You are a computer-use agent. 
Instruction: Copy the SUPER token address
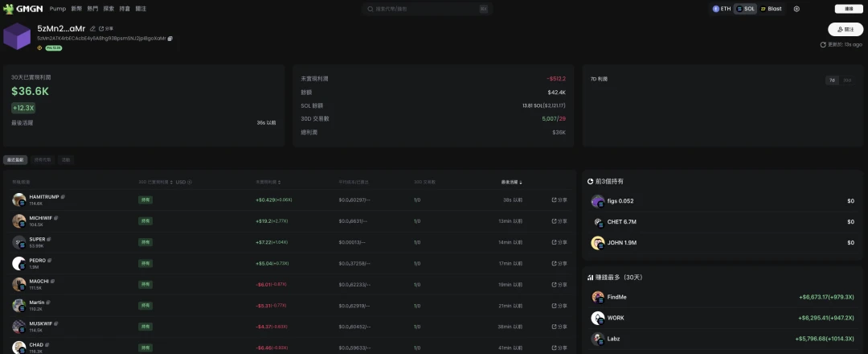[49, 238]
